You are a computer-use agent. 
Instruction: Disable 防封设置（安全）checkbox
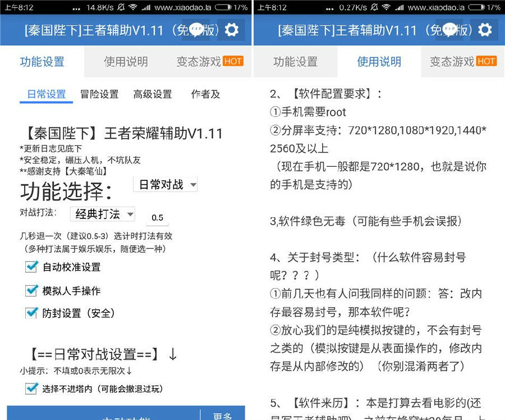[31, 312]
